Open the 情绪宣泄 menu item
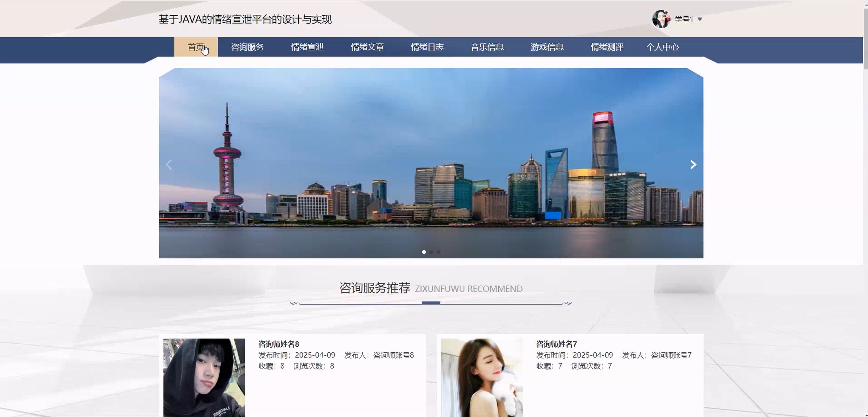This screenshot has width=868, height=417. 307,47
